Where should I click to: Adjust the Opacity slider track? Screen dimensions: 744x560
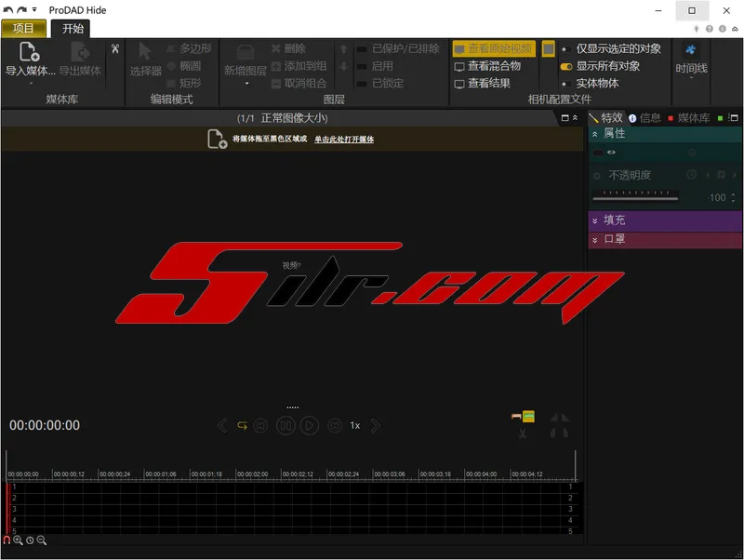(635, 198)
